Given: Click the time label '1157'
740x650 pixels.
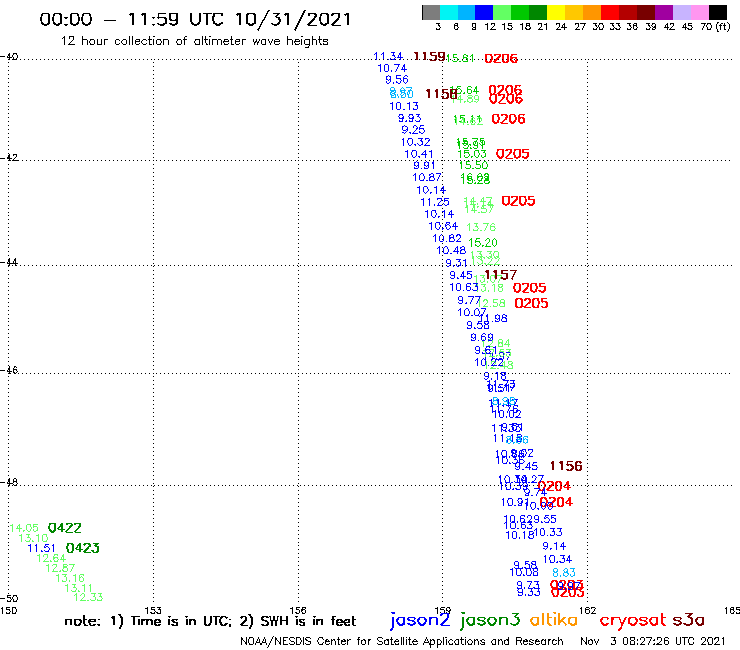Looking at the screenshot, I should (x=501, y=275).
